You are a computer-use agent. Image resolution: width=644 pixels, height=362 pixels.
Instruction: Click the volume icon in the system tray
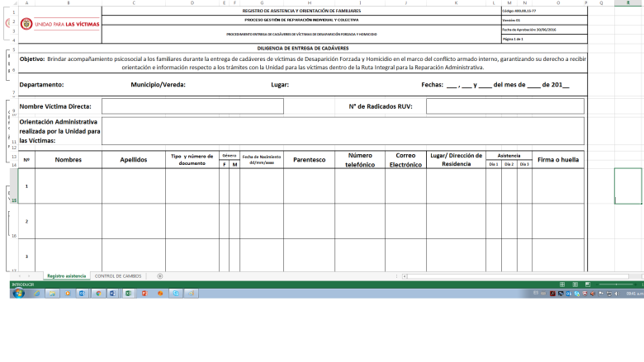(617, 294)
